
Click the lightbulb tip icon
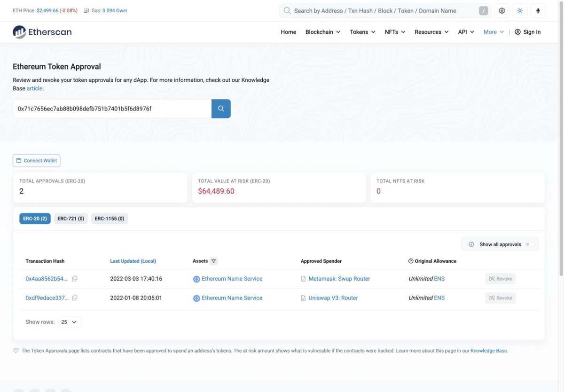(x=16, y=351)
